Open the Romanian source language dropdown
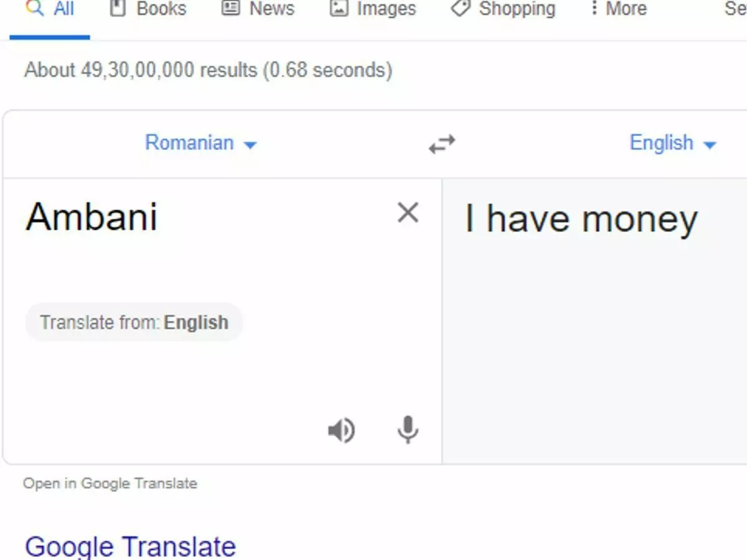The height and width of the screenshot is (560, 747). [200, 143]
